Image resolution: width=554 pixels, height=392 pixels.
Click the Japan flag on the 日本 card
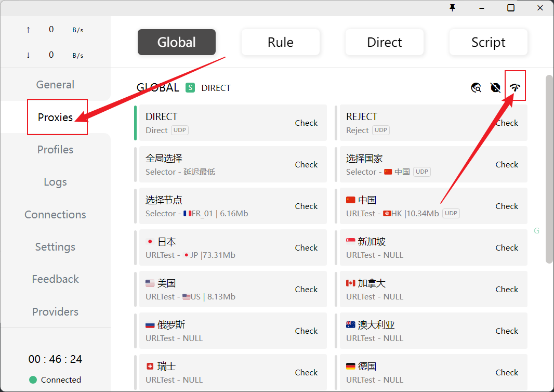click(x=150, y=242)
